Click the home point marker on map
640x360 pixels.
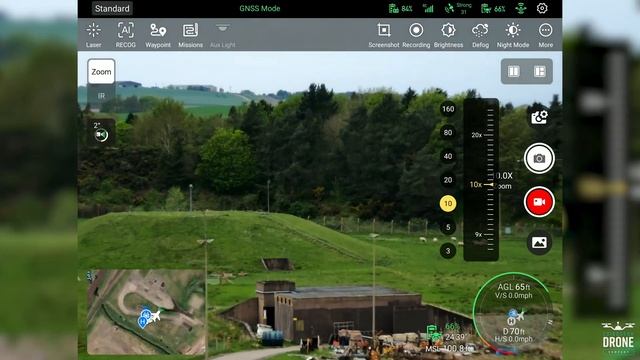(x=142, y=323)
